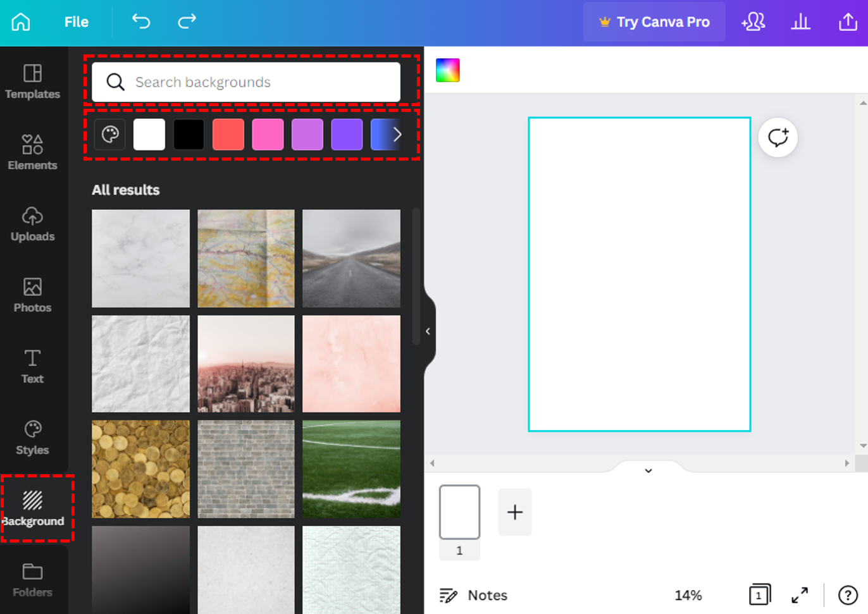This screenshot has width=868, height=614.
Task: Open the Templates tab
Action: 33,82
